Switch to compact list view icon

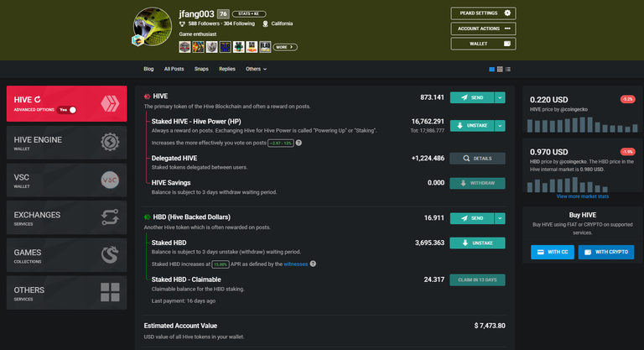coord(508,70)
